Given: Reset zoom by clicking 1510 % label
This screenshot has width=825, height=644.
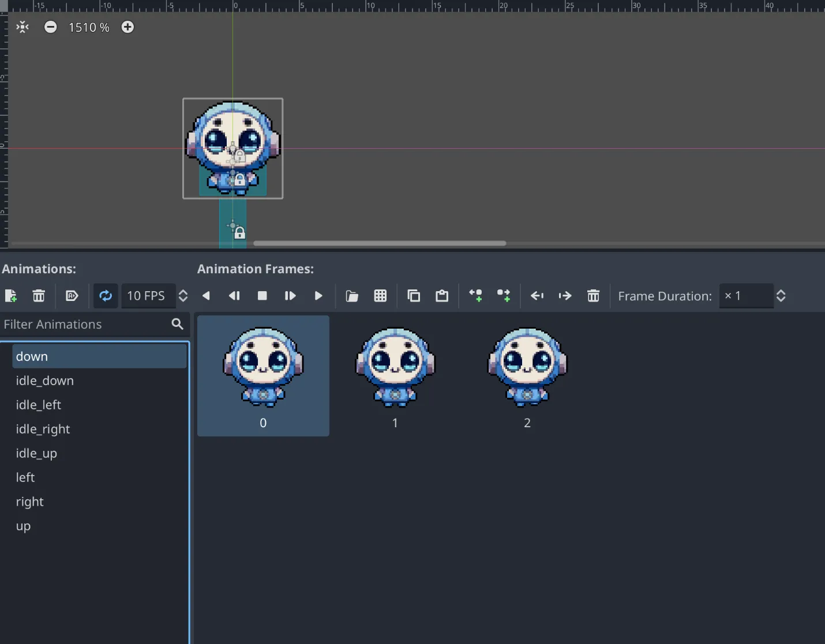Looking at the screenshot, I should tap(89, 27).
